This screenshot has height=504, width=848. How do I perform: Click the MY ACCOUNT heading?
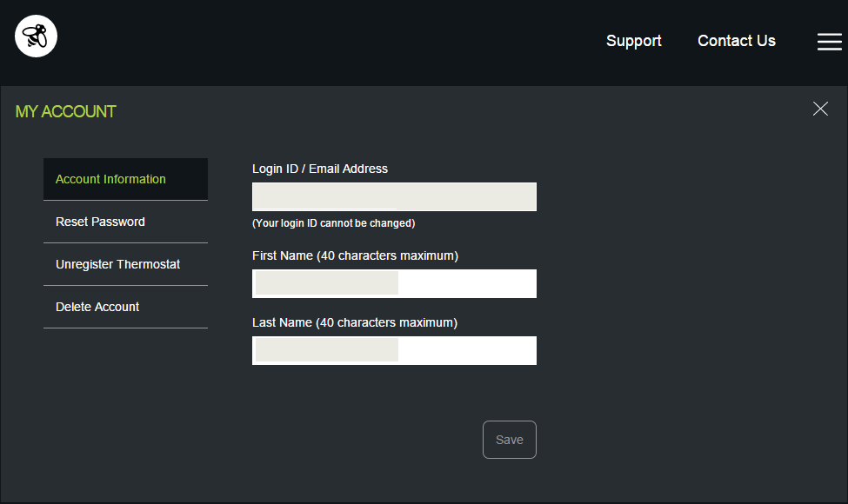tap(65, 111)
